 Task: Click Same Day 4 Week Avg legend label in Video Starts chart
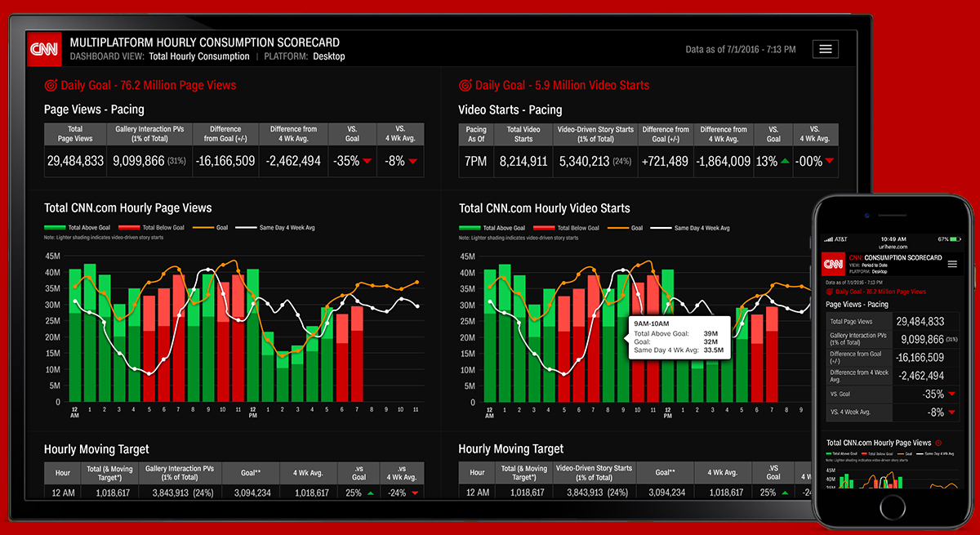(x=702, y=228)
